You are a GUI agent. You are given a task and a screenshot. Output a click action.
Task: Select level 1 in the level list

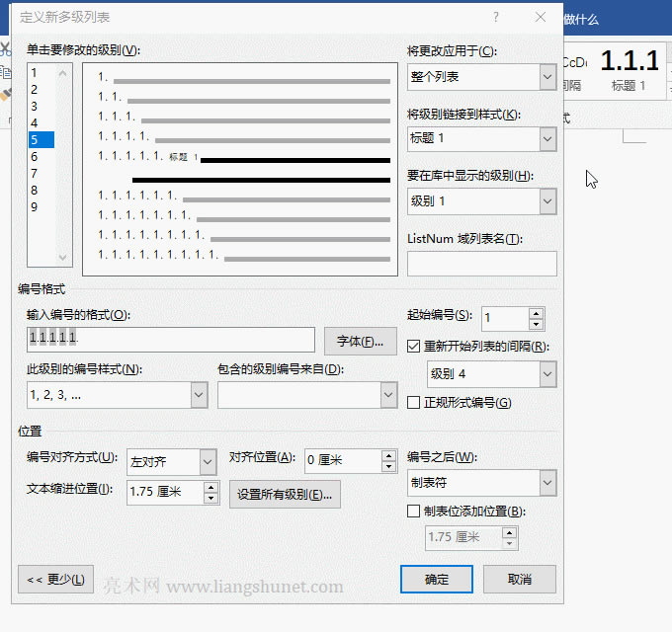[34, 72]
